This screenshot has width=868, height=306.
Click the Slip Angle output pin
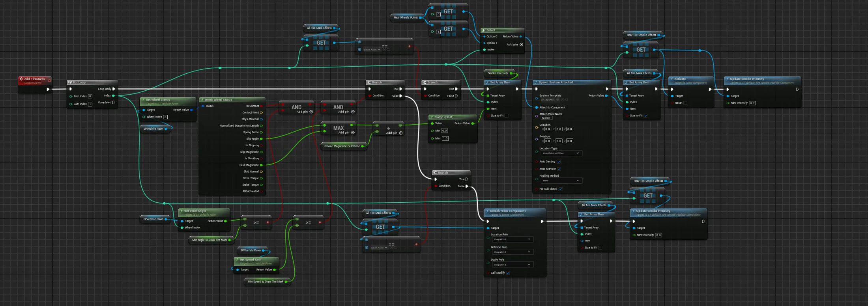click(x=261, y=139)
